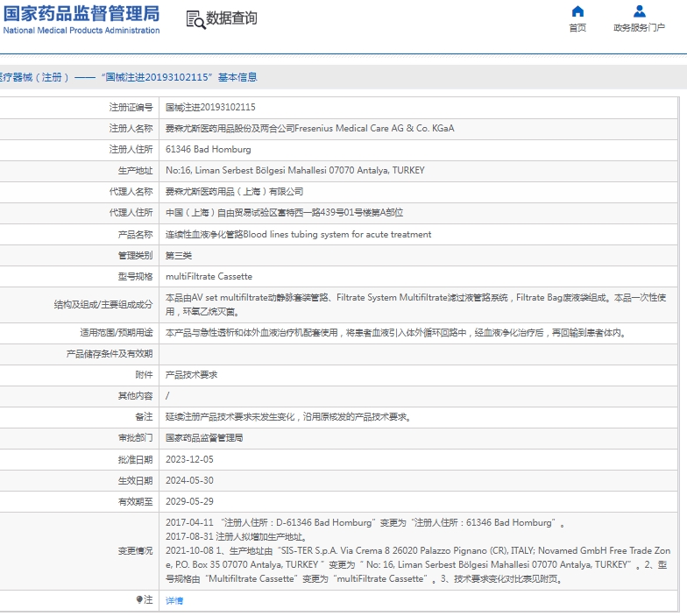Select the Antalya, TURKEY production address value
Viewport: 687px width, 616px height.
294,170
